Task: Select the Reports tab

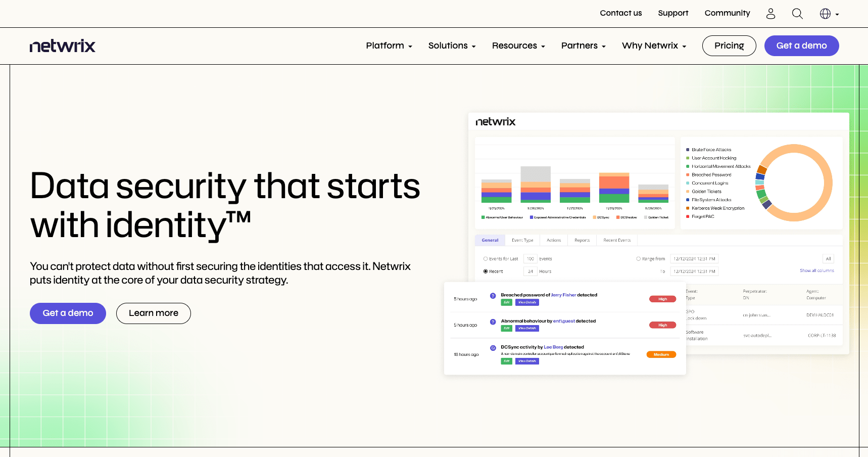Action: point(582,240)
